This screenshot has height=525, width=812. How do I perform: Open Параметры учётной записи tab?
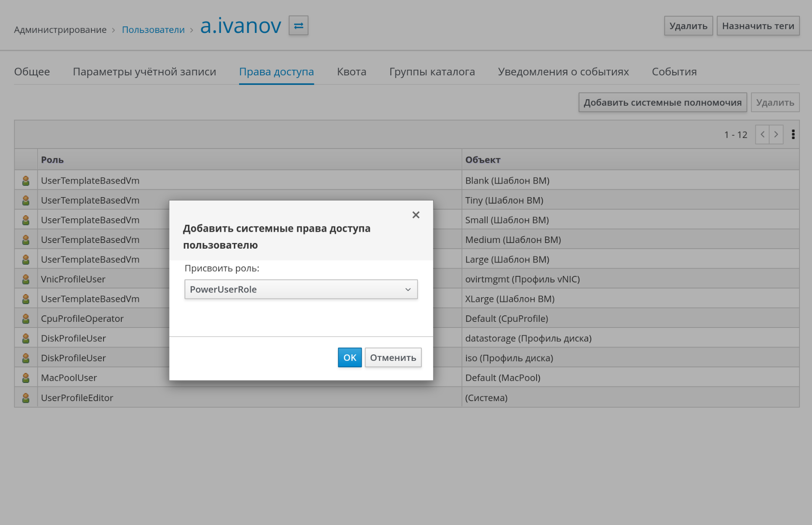144,72
